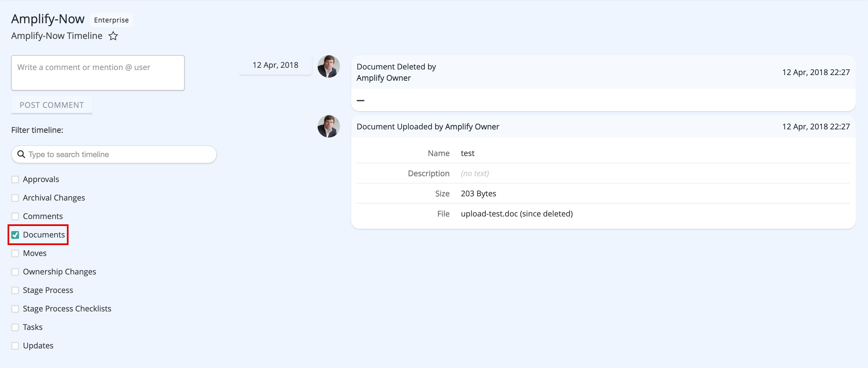Viewport: 868px width, 368px height.
Task: Click the '(no text)' description value
Action: click(x=475, y=174)
